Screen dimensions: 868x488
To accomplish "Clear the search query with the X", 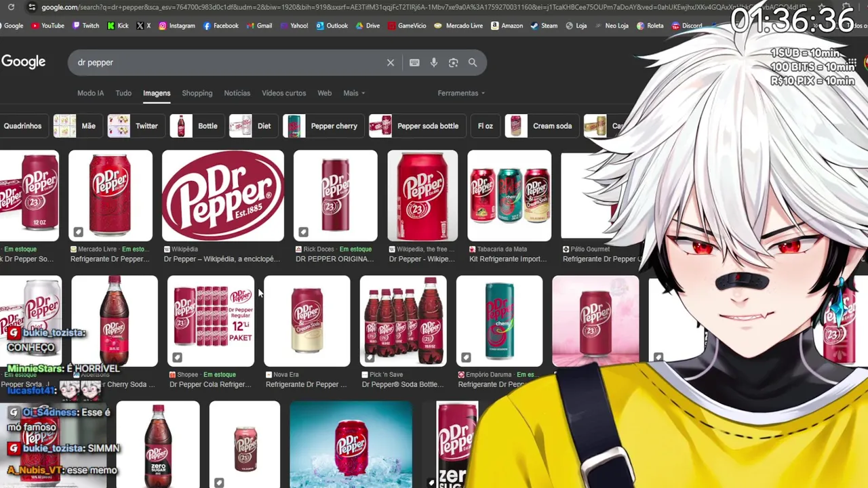I will pos(391,62).
